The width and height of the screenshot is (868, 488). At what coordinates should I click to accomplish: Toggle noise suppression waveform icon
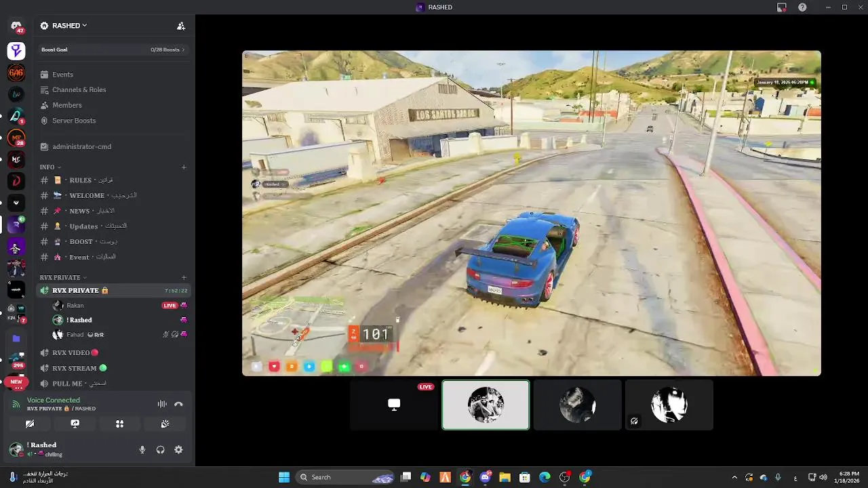[162, 404]
